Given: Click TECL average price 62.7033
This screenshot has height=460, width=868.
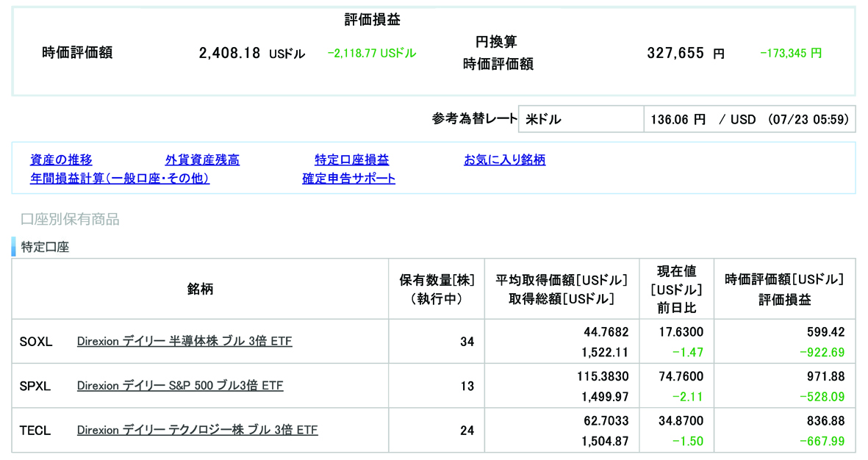Looking at the screenshot, I should point(606,421).
